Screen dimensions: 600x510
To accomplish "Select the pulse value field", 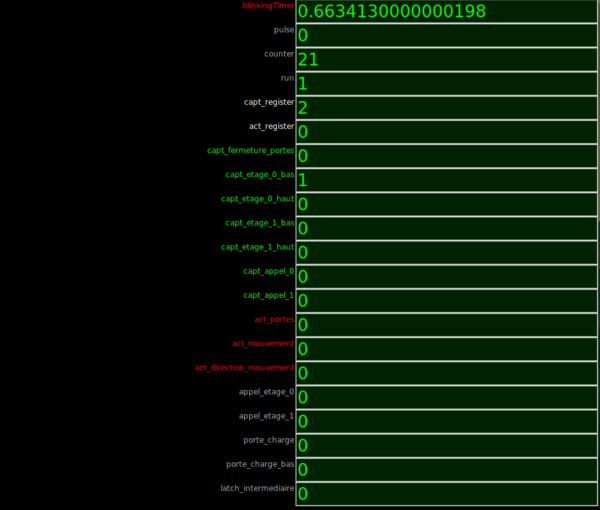I will click(446, 35).
